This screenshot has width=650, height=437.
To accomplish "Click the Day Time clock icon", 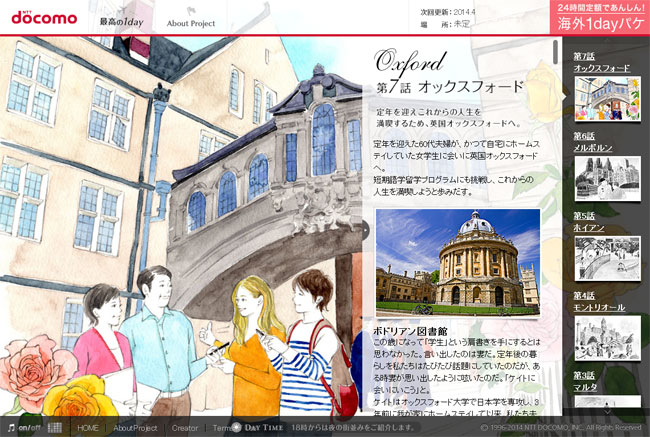I will [238, 427].
